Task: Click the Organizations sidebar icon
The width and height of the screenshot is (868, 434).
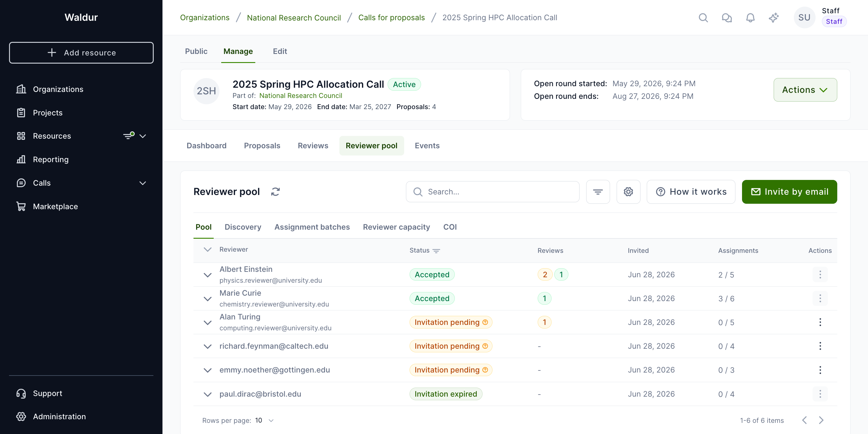Action: [x=21, y=89]
